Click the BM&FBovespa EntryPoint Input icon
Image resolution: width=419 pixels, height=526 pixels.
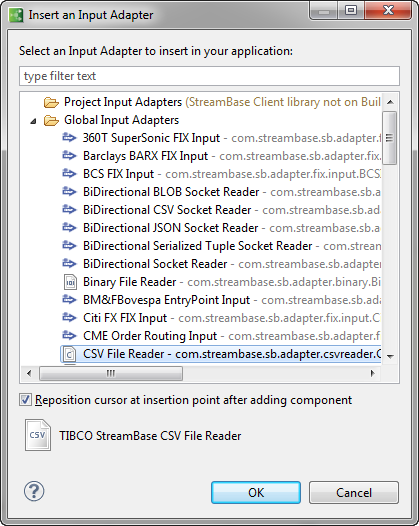click(x=69, y=300)
